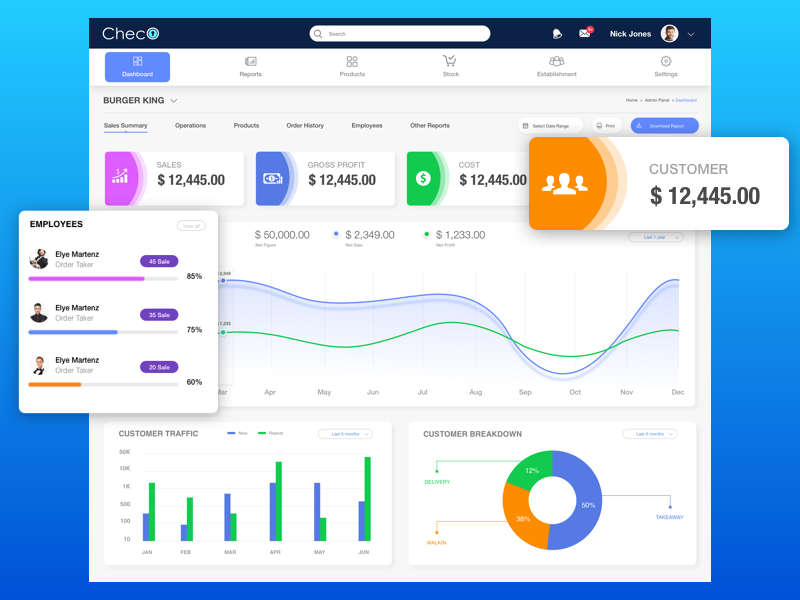Click the $ 2,349.00 net sale value
Image resolution: width=800 pixels, height=600 pixels.
370,235
